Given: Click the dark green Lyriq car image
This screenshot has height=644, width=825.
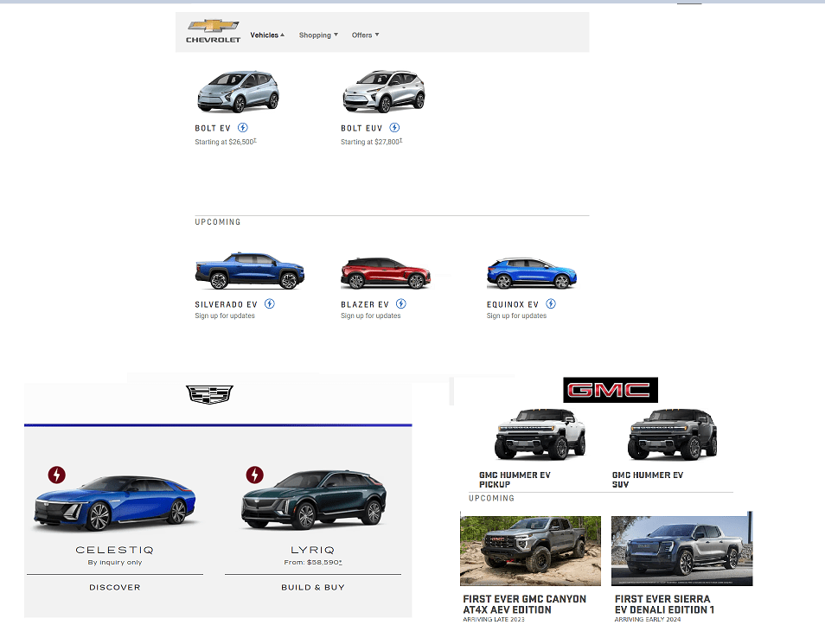Looking at the screenshot, I should (x=314, y=500).
